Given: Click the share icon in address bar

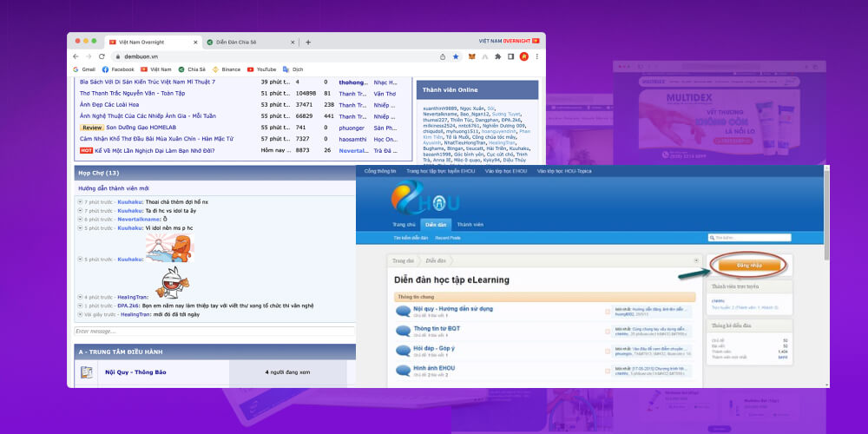Looking at the screenshot, I should [x=443, y=56].
